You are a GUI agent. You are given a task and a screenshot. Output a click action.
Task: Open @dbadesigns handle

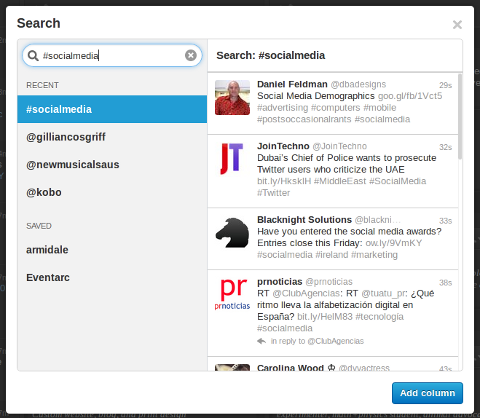tap(358, 84)
